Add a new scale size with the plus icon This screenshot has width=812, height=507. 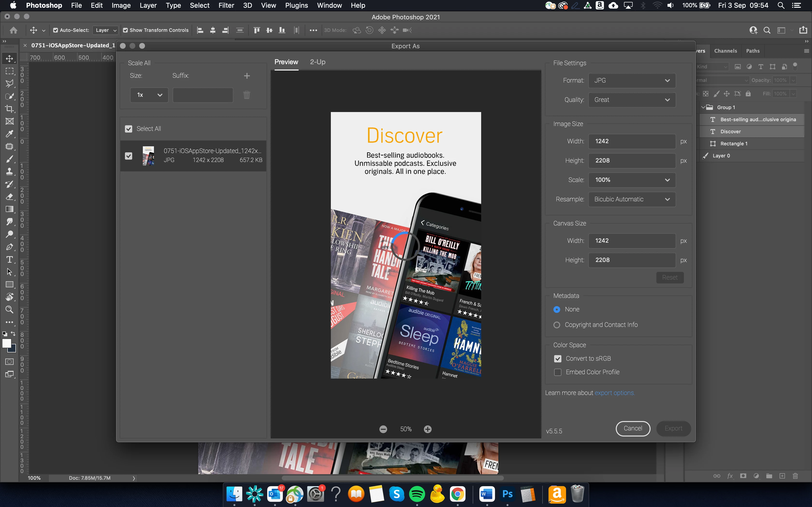(x=246, y=76)
